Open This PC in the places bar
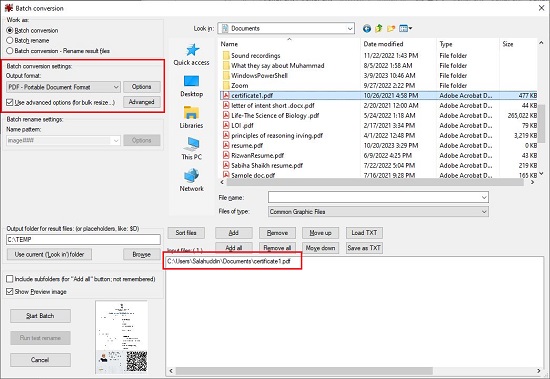This screenshot has width=550, height=379. 192,149
